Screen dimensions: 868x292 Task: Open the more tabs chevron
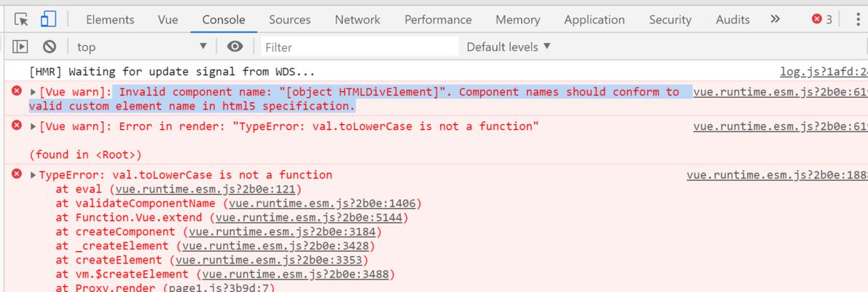pyautogui.click(x=775, y=20)
